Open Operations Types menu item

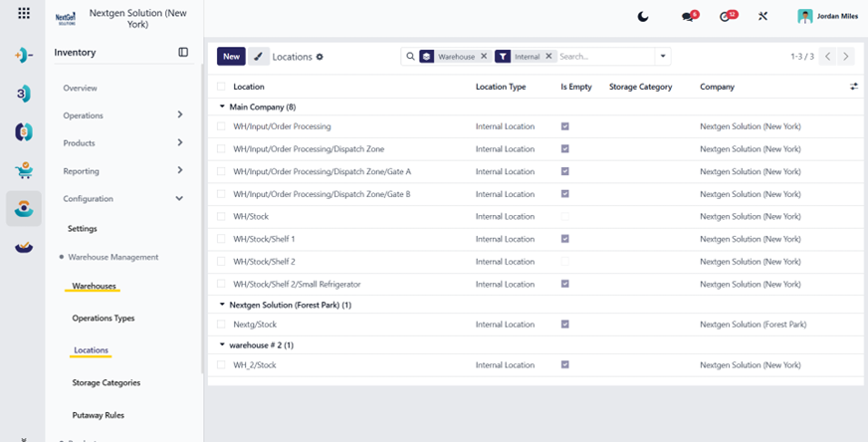pos(104,319)
